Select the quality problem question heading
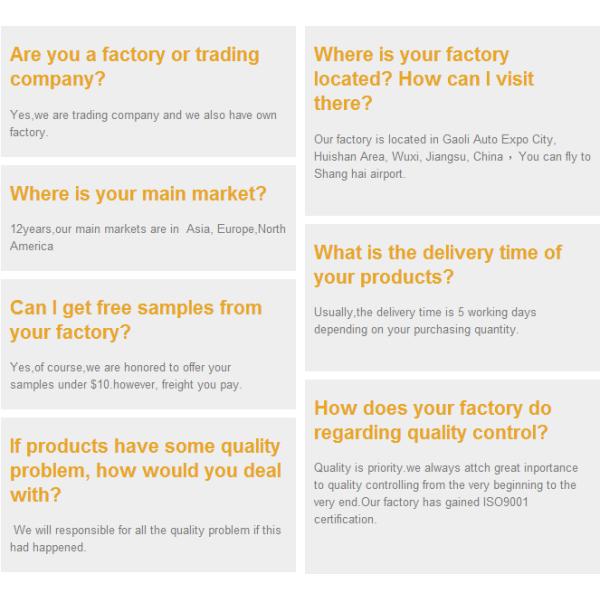Image resolution: width=600 pixels, height=600 pixels. 145,470
